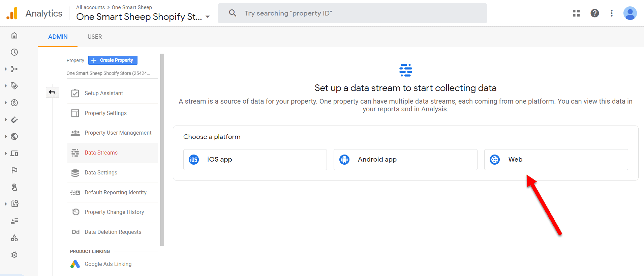
Task: Open the user account avatar
Action: tap(630, 13)
